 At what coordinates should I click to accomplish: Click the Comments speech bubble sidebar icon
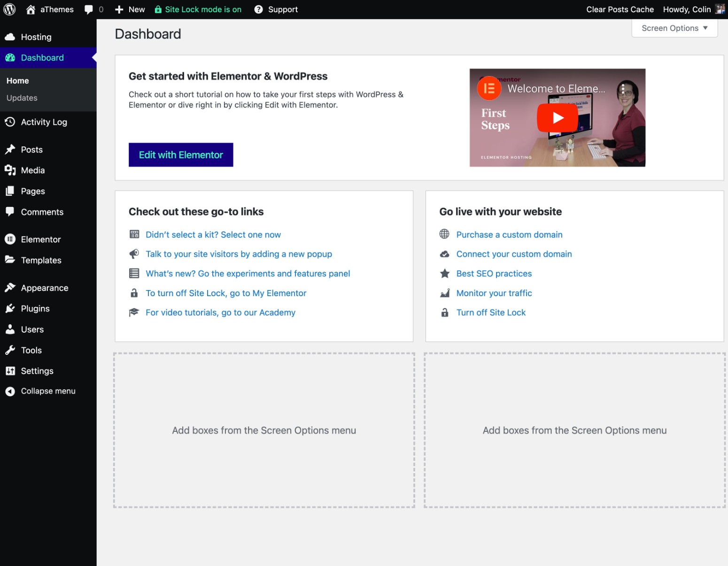pos(10,212)
